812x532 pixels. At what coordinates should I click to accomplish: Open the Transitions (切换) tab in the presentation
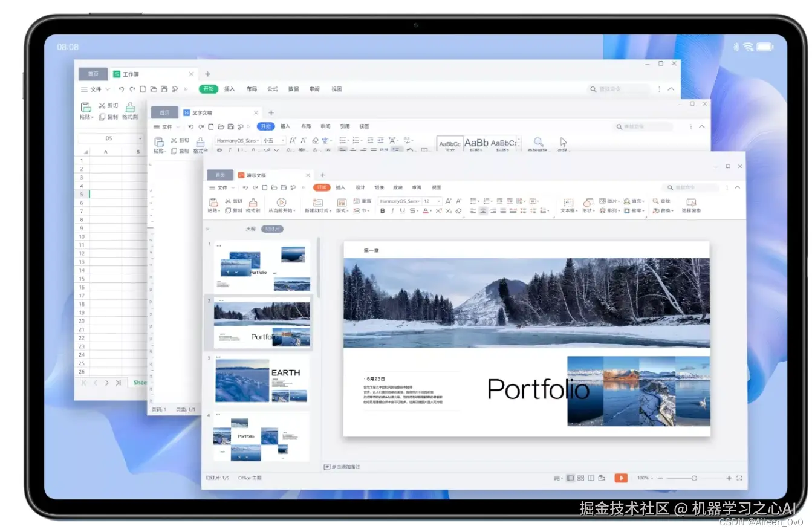tap(379, 187)
